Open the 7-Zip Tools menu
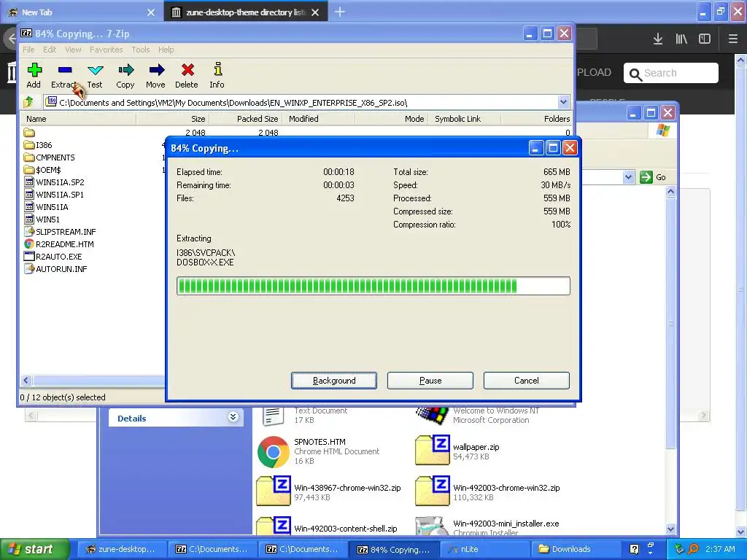Image resolution: width=747 pixels, height=560 pixels. pos(141,50)
